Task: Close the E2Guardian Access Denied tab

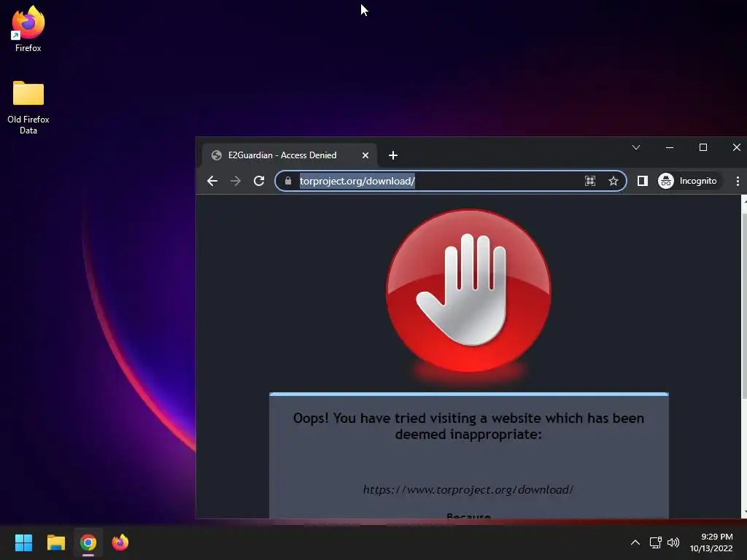Action: click(365, 155)
